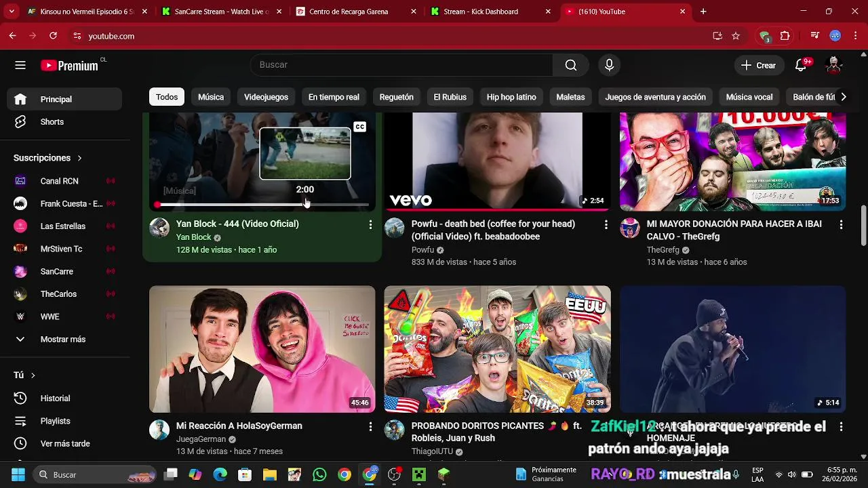Bookmark this page with star icon
Image resolution: width=868 pixels, height=488 pixels.
736,36
